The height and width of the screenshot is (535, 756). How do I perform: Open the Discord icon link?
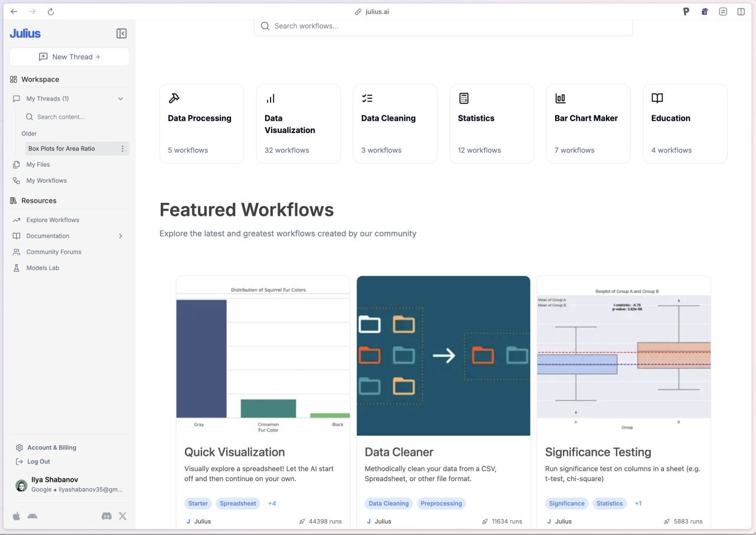[107, 516]
